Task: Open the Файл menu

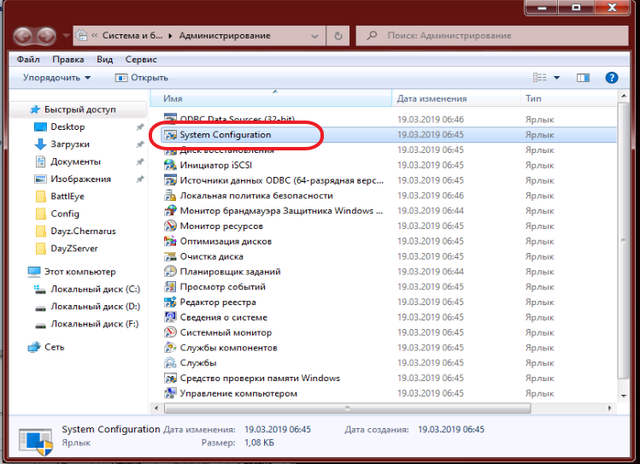Action: (x=28, y=60)
